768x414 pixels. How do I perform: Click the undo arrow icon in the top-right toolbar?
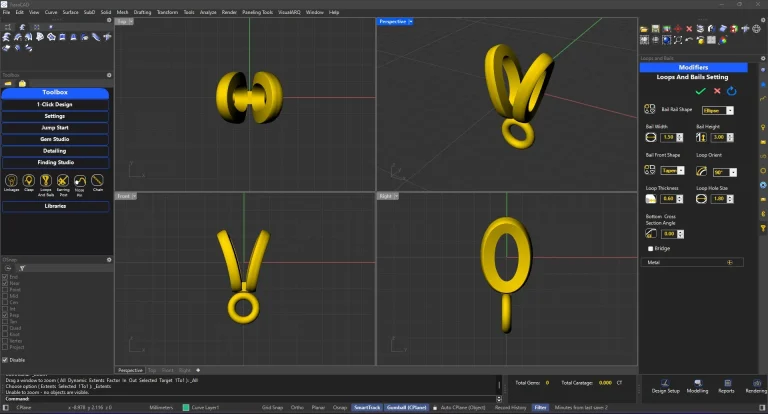point(689,40)
